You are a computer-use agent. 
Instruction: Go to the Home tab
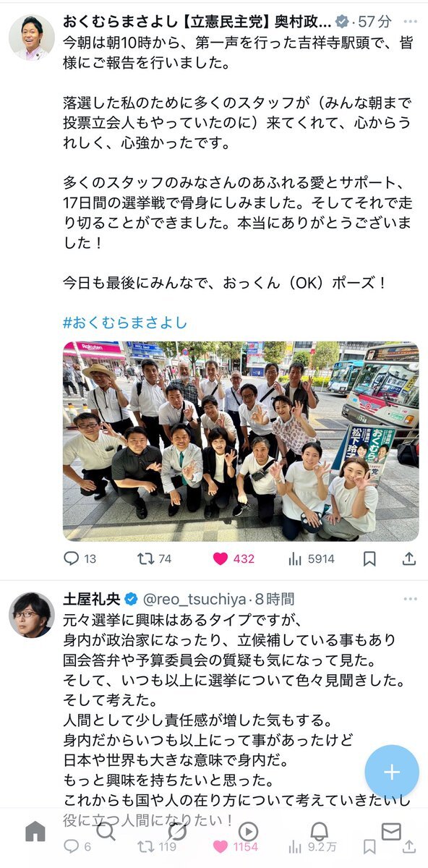click(35, 832)
